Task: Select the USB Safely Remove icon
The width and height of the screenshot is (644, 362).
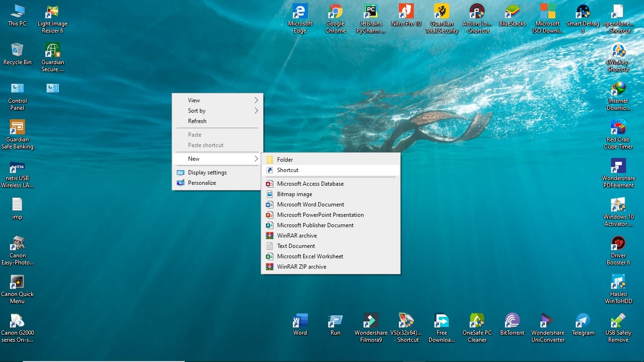Action: 618,328
